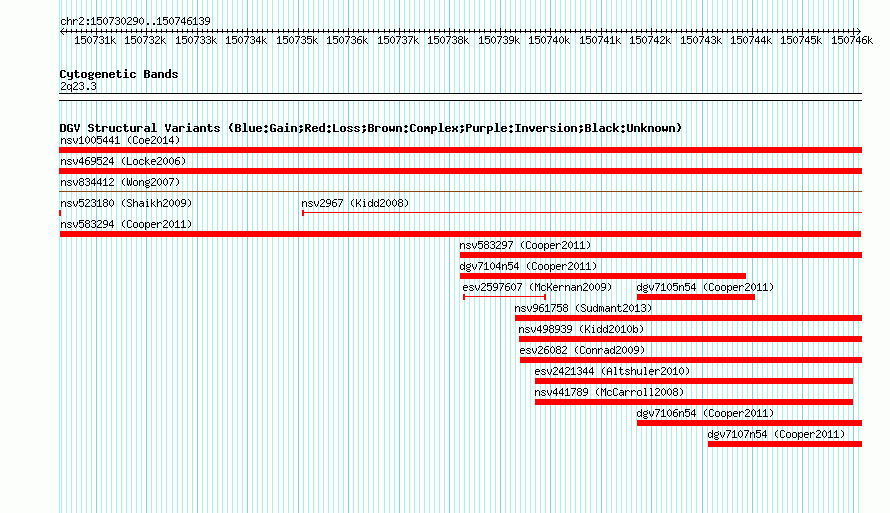The image size is (890, 513).
Task: Click the short dgv7105n54 red bar
Action: click(696, 297)
